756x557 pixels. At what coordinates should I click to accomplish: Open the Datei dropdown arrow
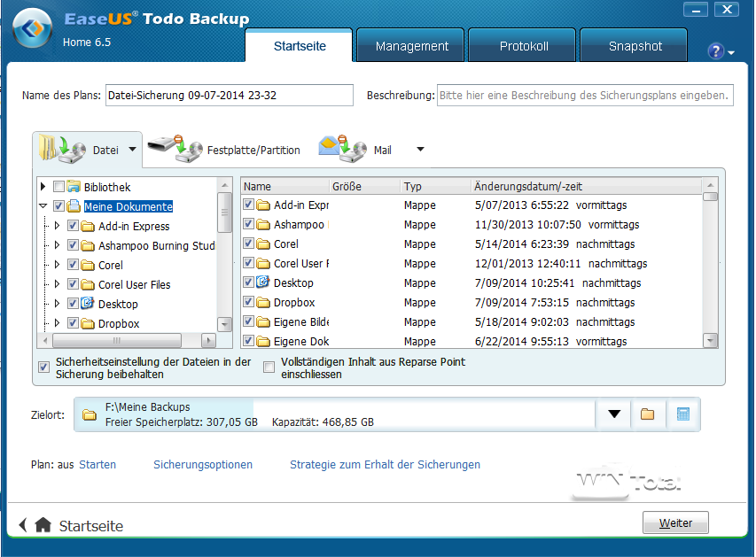133,150
